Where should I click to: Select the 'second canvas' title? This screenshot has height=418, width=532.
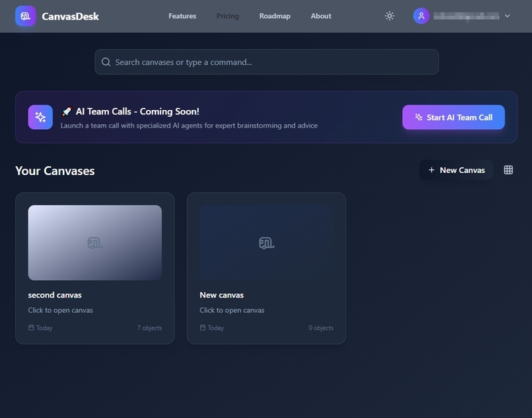pyautogui.click(x=55, y=295)
